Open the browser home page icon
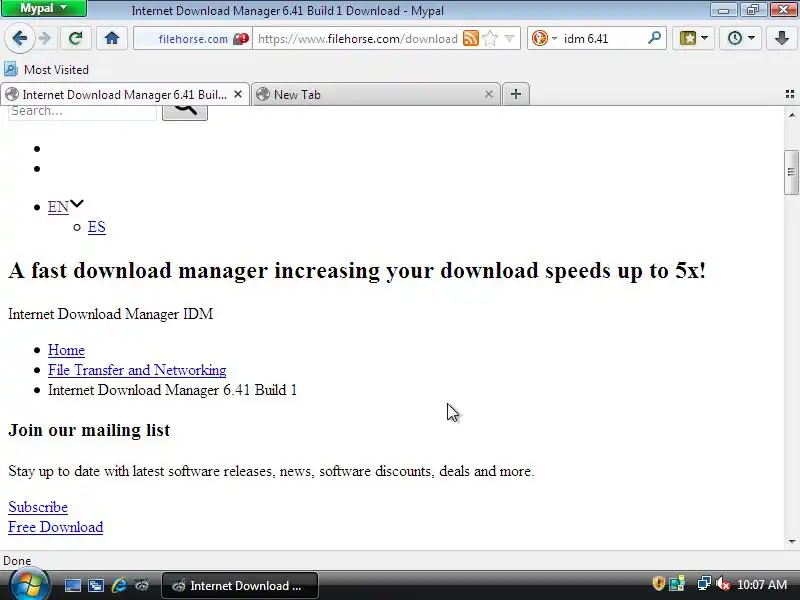The width and height of the screenshot is (800, 600). [x=112, y=38]
